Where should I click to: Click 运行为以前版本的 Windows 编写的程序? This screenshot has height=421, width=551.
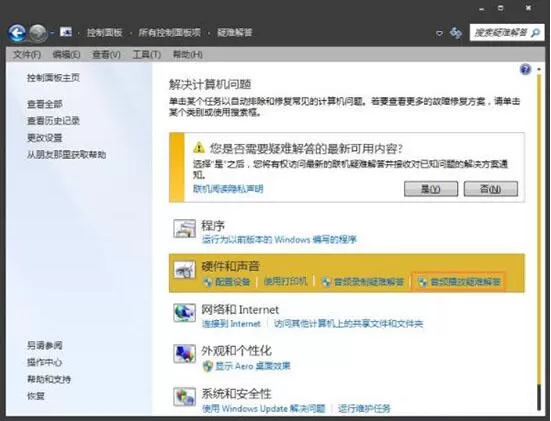point(279,240)
